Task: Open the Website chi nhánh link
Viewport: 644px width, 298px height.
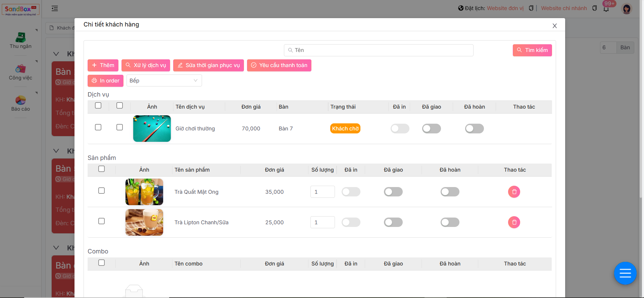Action: click(x=564, y=8)
